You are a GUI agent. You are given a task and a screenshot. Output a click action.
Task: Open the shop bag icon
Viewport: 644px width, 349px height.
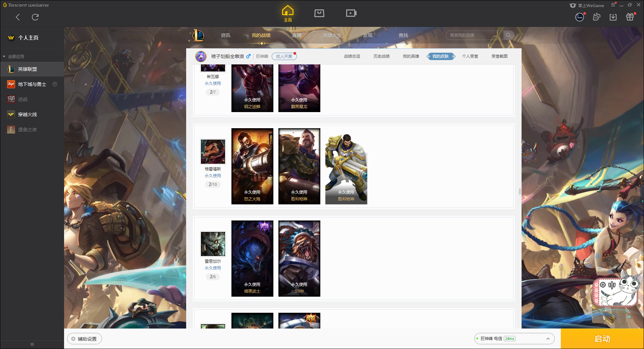(x=319, y=13)
